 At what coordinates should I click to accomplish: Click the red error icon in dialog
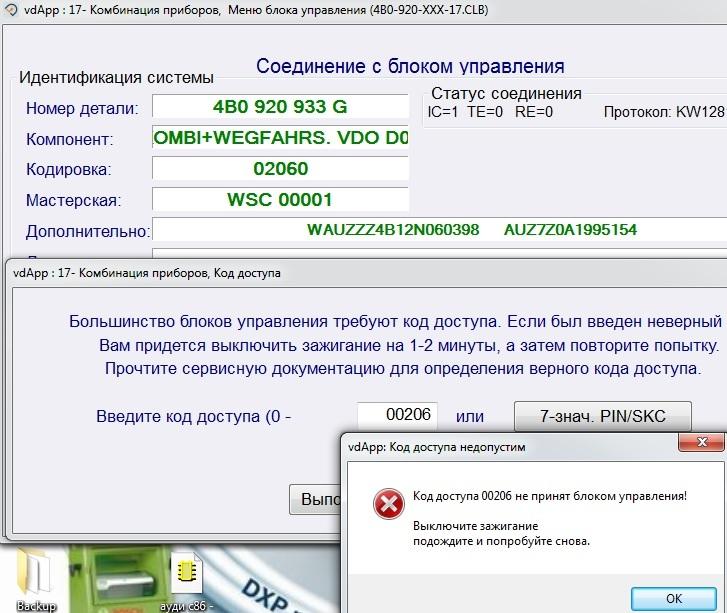389,504
